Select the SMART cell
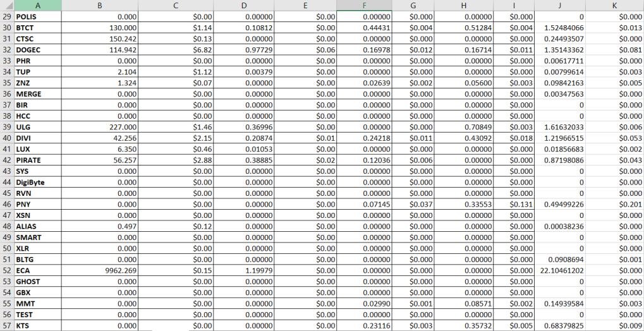This screenshot has width=644, height=331. pyautogui.click(x=38, y=238)
